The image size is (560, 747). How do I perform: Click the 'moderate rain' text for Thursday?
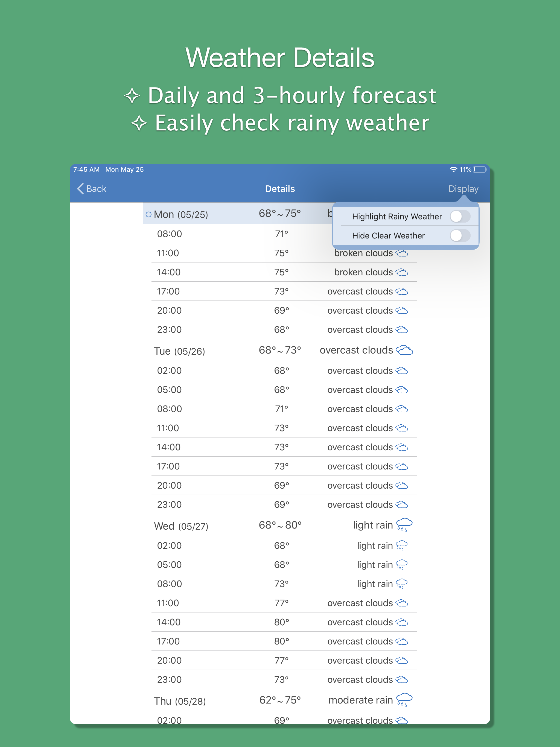pyautogui.click(x=361, y=700)
